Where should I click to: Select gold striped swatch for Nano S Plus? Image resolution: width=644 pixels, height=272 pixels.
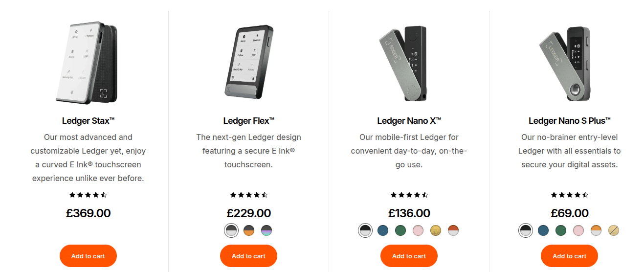coord(614,230)
